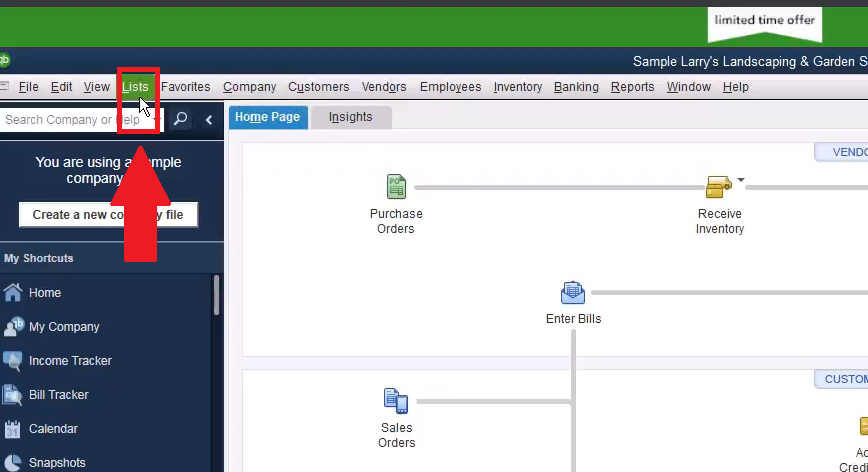
Task: Open the Enter Bills icon
Action: 573,293
